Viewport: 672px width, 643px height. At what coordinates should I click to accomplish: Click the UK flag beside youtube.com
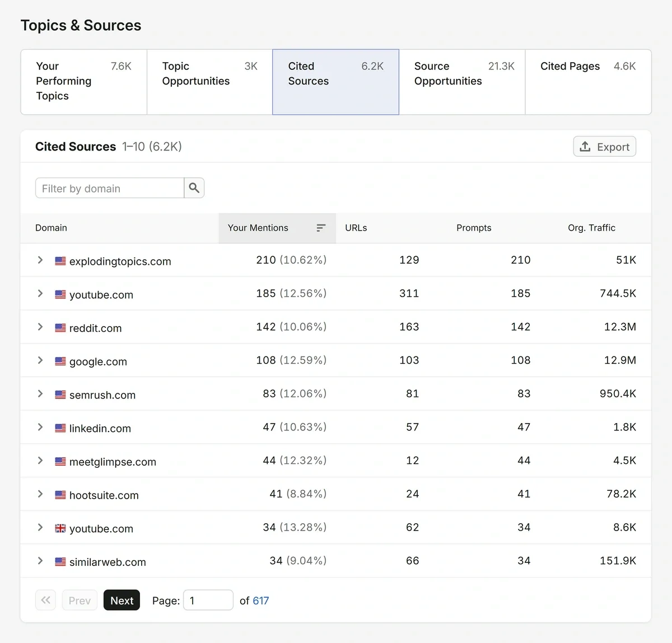coord(60,528)
